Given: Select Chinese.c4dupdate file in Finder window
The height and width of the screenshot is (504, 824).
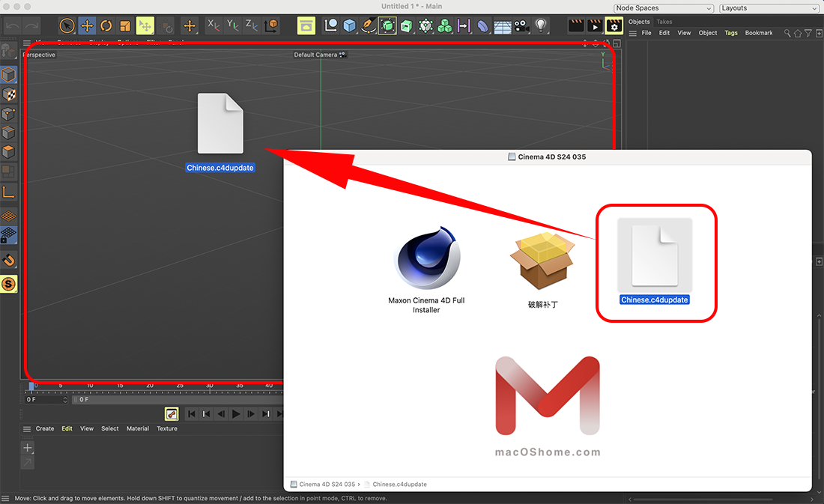Looking at the screenshot, I should (655, 261).
